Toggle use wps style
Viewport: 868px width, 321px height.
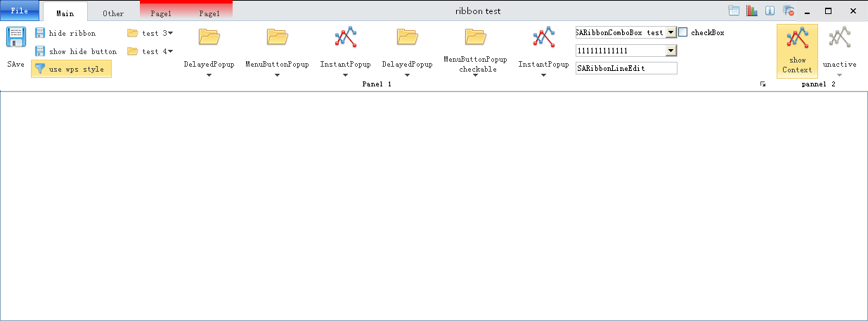click(x=71, y=69)
